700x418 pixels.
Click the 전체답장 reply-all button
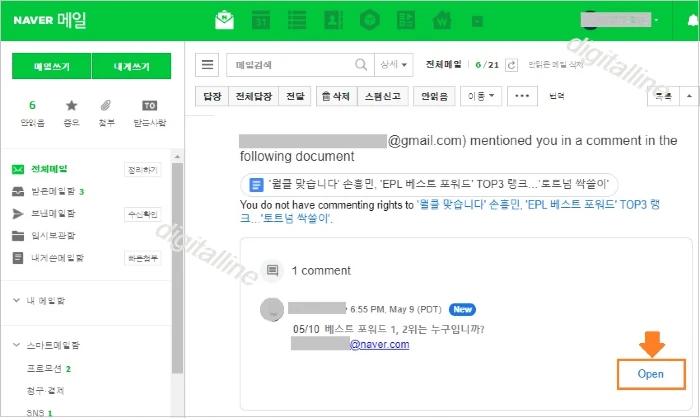[254, 96]
